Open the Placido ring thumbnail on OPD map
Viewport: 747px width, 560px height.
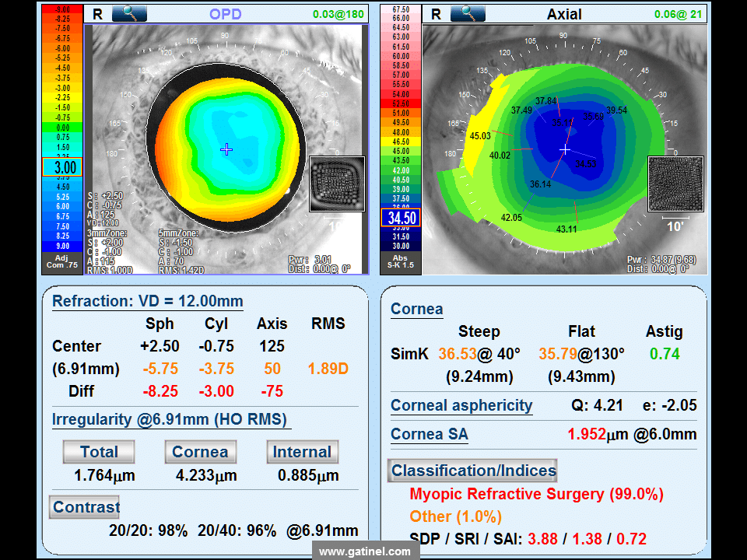[x=337, y=184]
